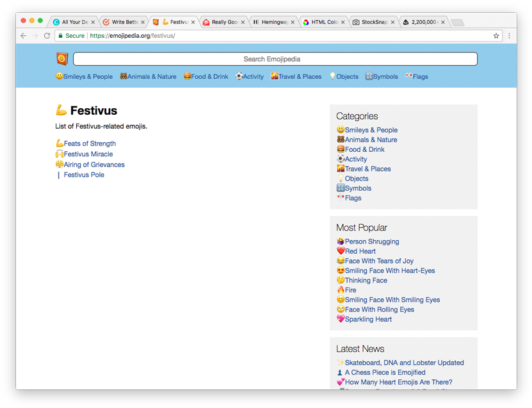This screenshot has width=532, height=408.
Task: Click the soccer ball Activity icon
Action: click(x=239, y=76)
